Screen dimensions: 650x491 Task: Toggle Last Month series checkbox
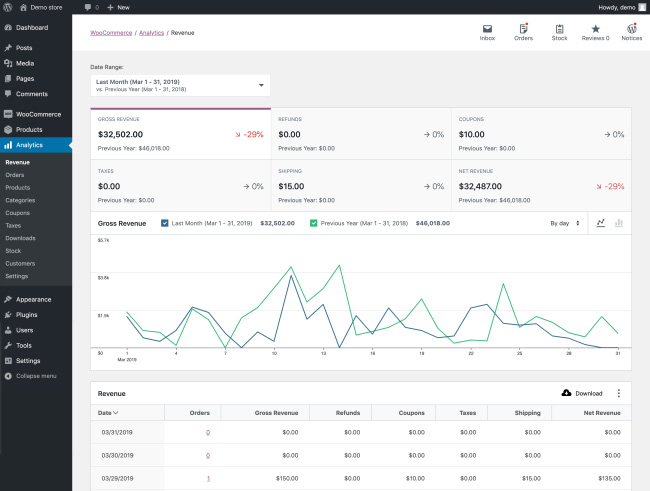[165, 223]
